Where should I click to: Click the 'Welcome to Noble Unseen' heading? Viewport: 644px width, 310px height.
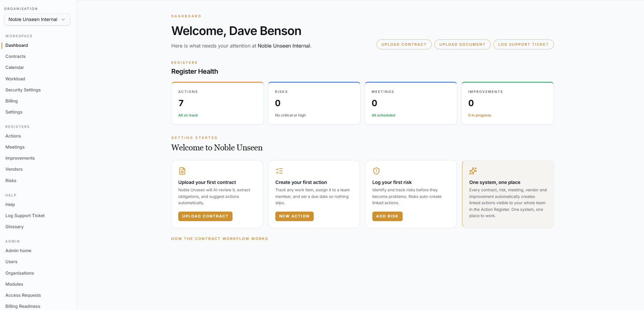tap(217, 148)
